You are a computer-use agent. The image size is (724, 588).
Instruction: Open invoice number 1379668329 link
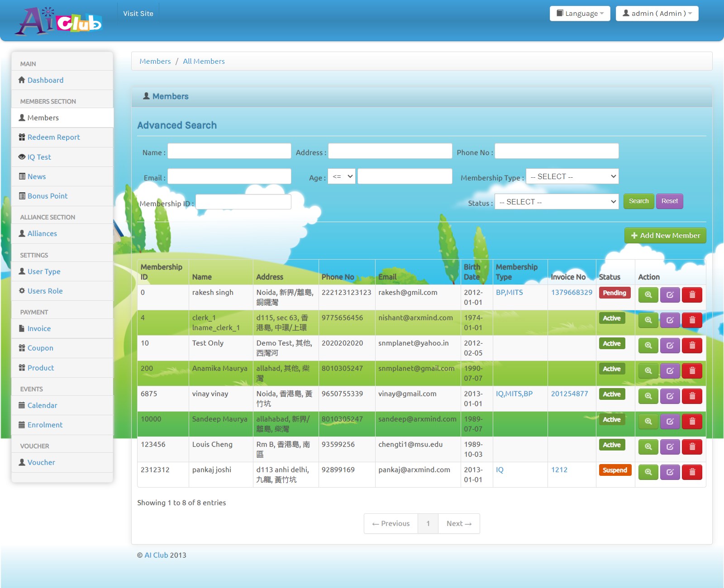tap(572, 292)
